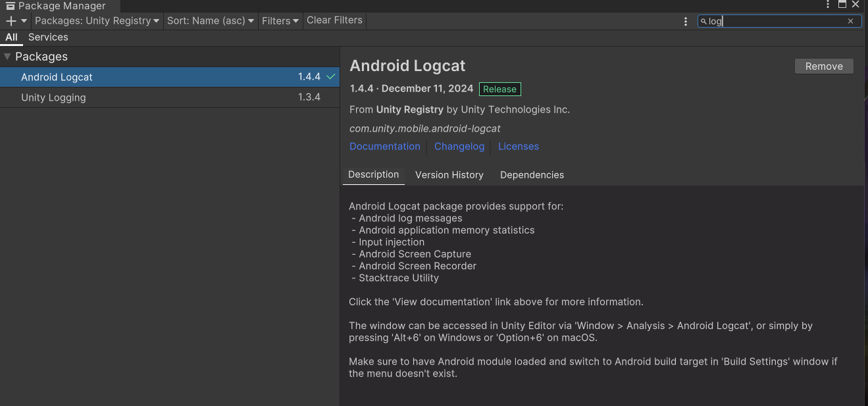Open the Documentation link
The image size is (868, 406).
(x=385, y=147)
